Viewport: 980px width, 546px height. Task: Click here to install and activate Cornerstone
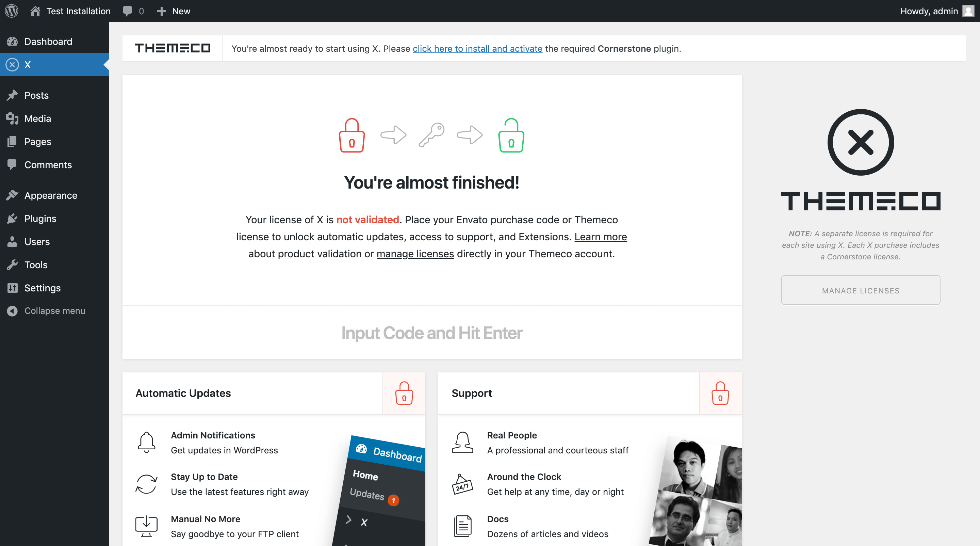pyautogui.click(x=478, y=48)
